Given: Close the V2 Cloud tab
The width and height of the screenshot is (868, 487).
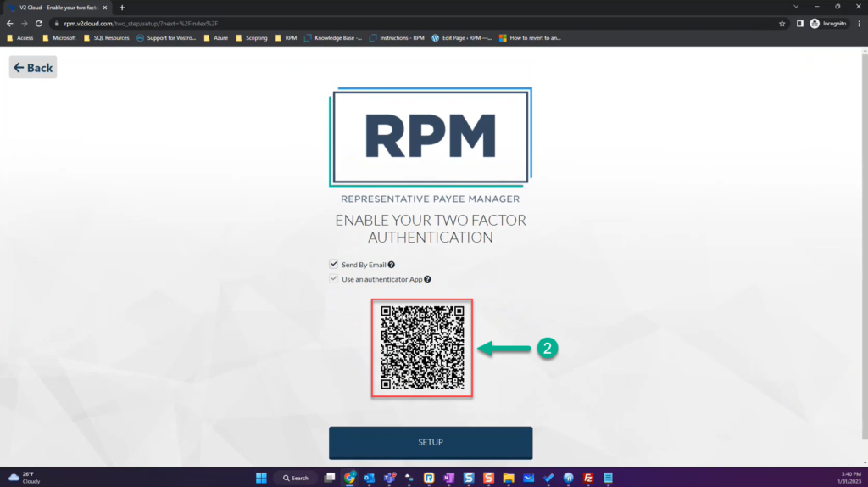Looking at the screenshot, I should tap(104, 8).
